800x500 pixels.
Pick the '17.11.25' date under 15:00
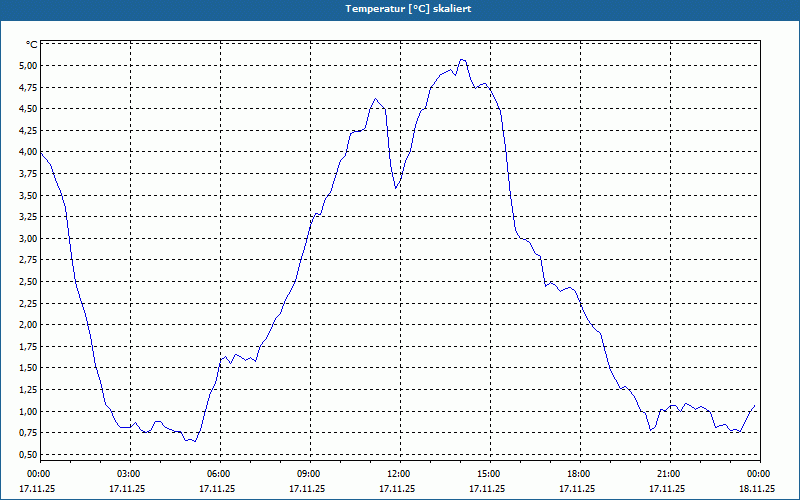[487, 489]
